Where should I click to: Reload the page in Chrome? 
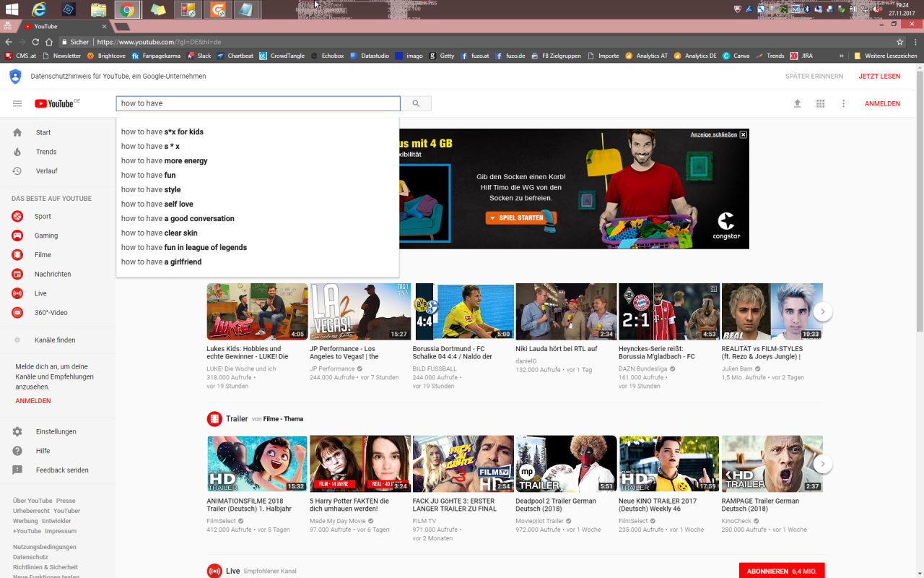pos(35,42)
